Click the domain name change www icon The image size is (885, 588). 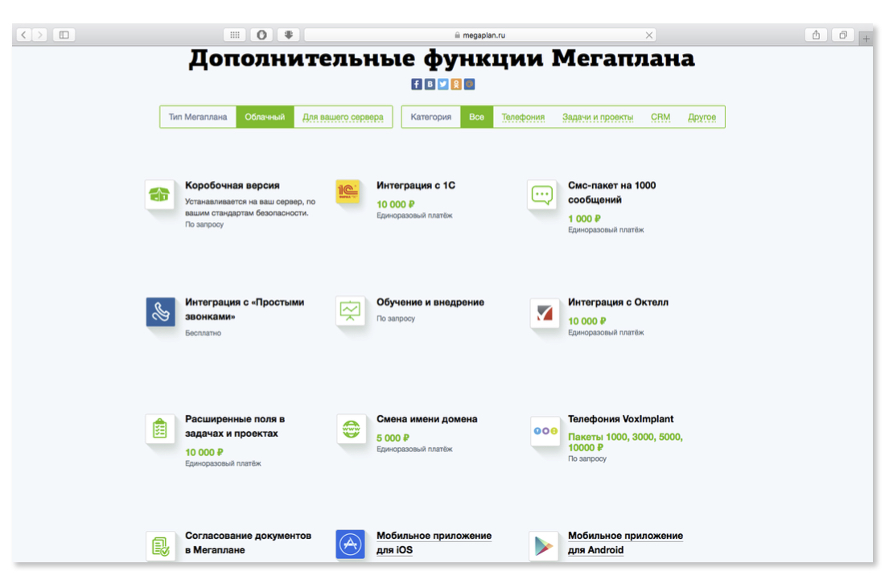coord(351,429)
